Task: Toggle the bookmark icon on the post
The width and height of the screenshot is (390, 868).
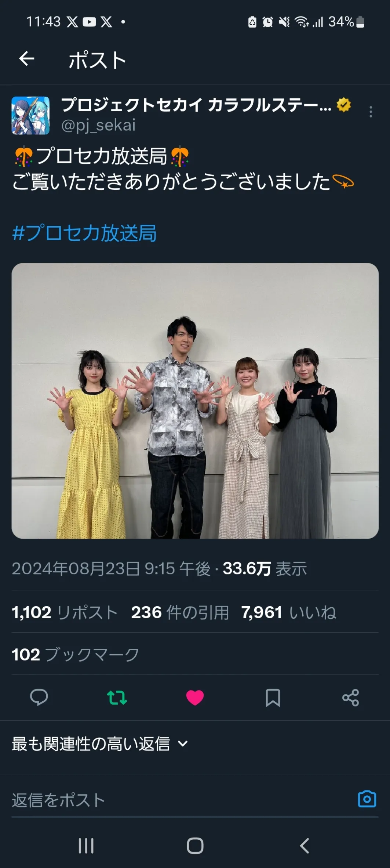Action: pyautogui.click(x=273, y=698)
